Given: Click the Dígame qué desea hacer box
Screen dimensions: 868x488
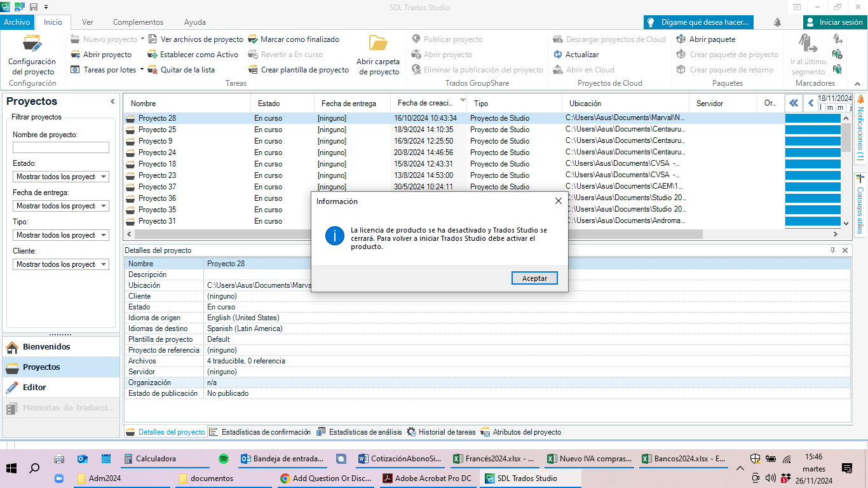Looking at the screenshot, I should tap(698, 22).
